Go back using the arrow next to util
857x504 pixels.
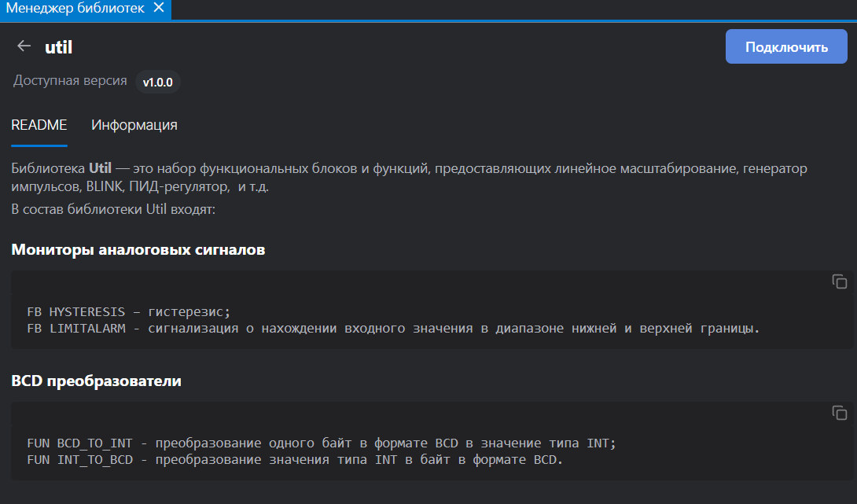[x=24, y=46]
